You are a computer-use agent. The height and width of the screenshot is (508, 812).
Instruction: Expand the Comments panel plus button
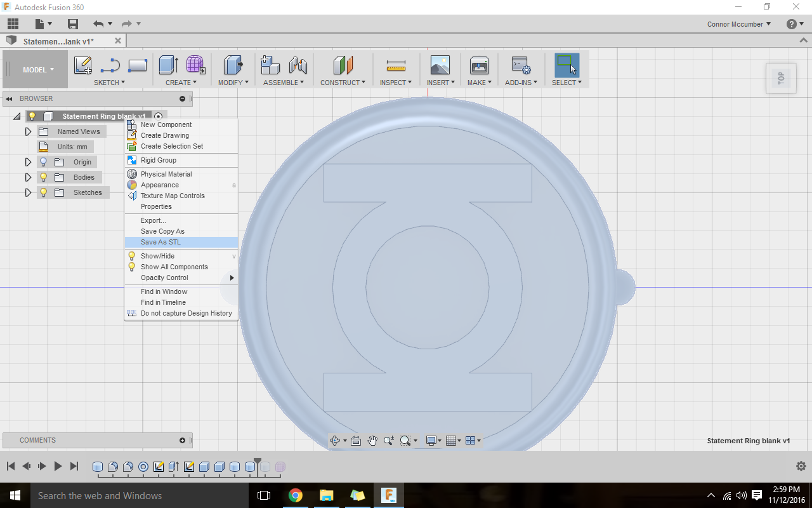click(182, 440)
